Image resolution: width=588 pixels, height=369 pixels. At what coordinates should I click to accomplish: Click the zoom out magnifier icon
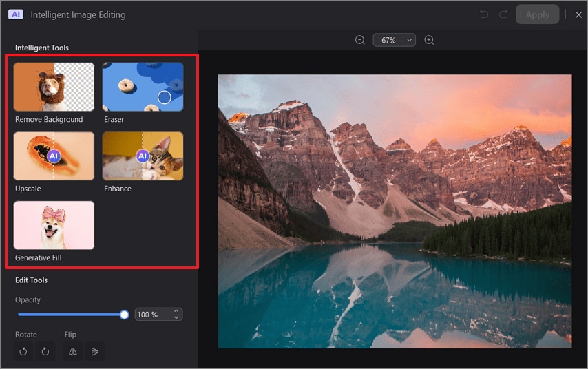(x=360, y=40)
